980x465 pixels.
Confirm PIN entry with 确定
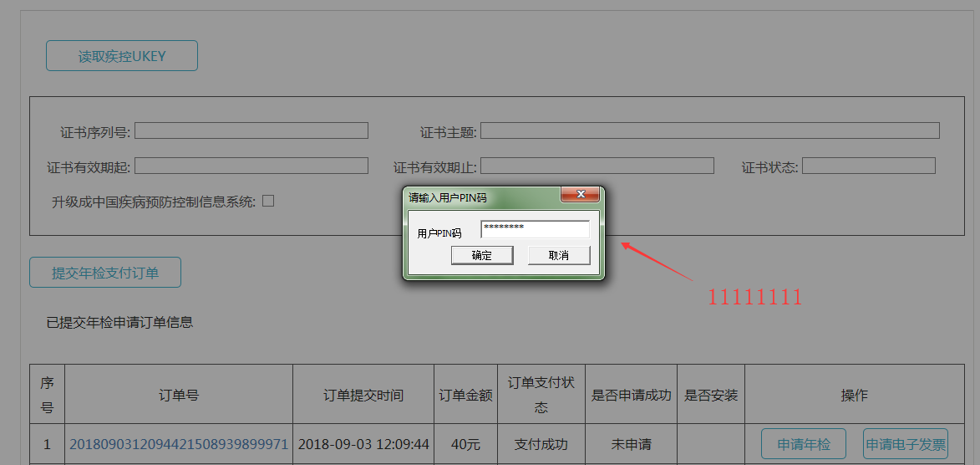pyautogui.click(x=482, y=255)
